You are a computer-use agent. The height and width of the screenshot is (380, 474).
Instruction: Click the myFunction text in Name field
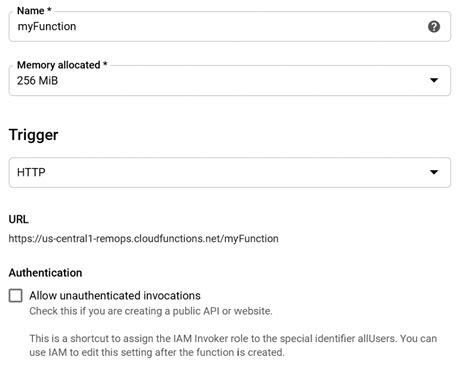tap(47, 26)
